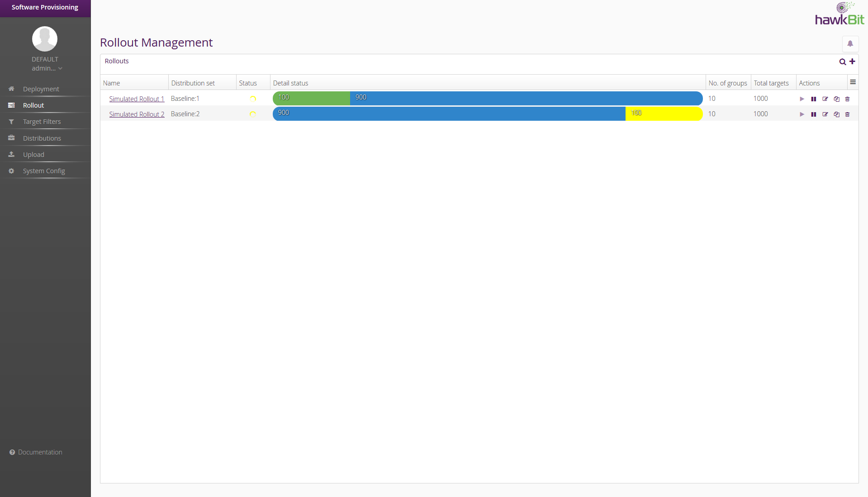The image size is (868, 497).
Task: Open the Documentation link
Action: [x=40, y=452]
